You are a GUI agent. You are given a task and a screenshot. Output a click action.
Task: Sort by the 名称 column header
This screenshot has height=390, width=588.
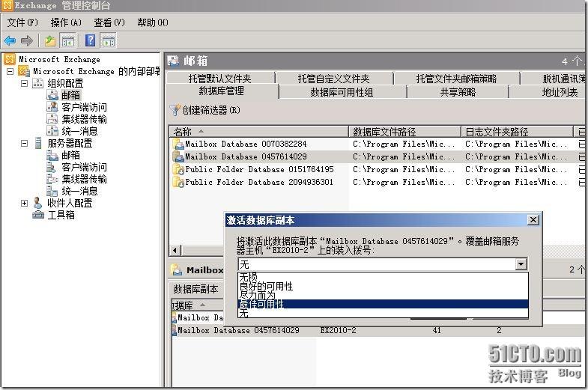(258, 132)
